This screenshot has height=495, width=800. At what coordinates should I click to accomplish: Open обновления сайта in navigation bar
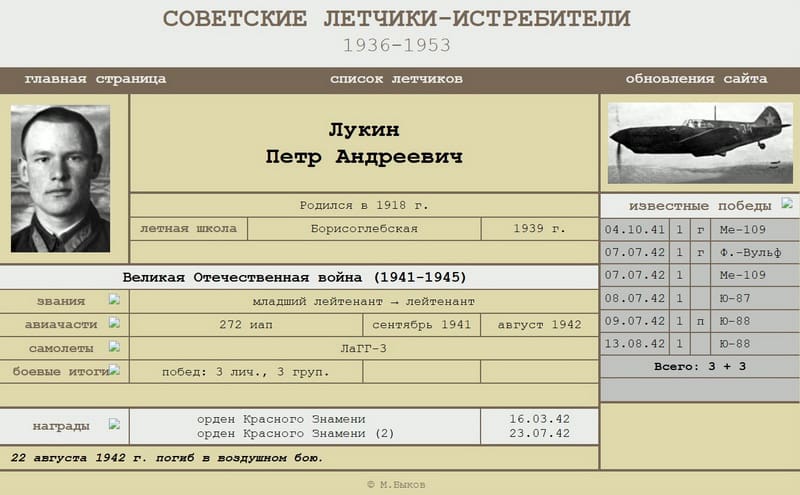696,79
